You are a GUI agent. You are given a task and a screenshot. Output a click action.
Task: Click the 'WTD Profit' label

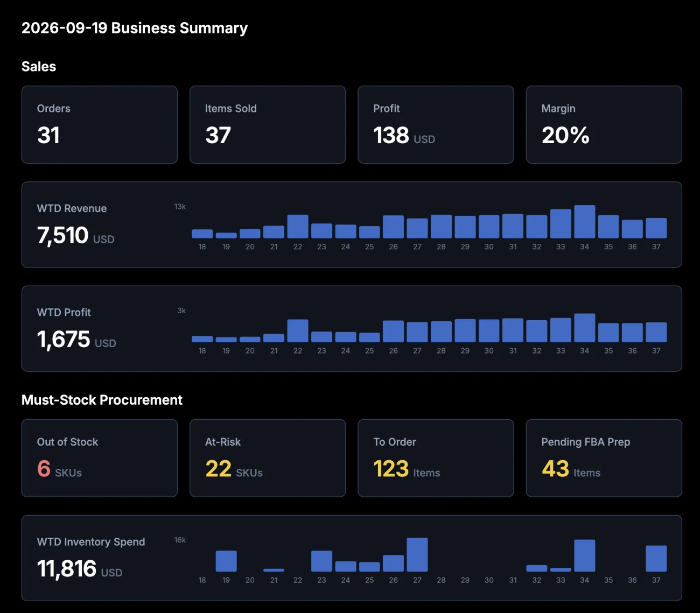coord(64,312)
